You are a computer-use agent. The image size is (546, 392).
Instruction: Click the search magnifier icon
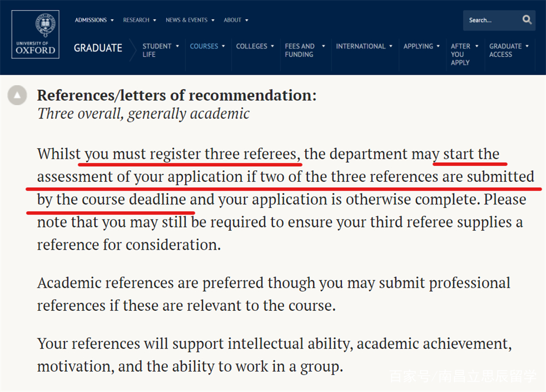[527, 20]
